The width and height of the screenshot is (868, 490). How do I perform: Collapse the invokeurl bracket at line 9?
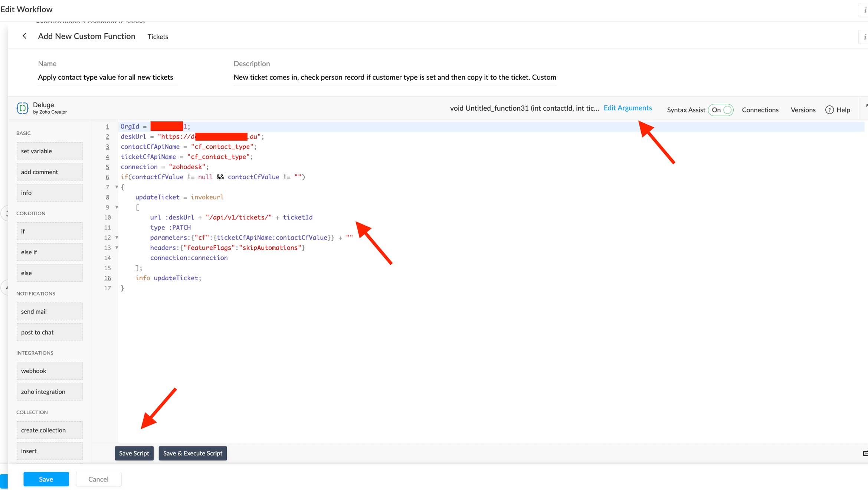117,207
